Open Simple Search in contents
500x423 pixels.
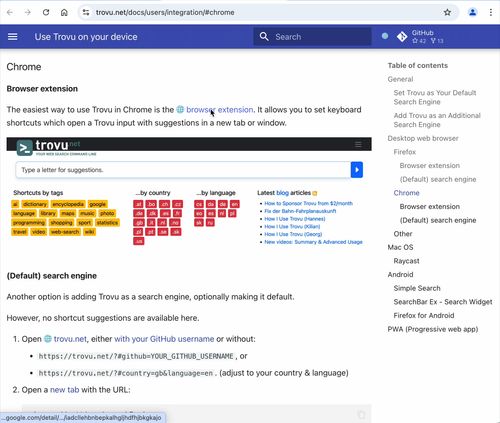[417, 288]
